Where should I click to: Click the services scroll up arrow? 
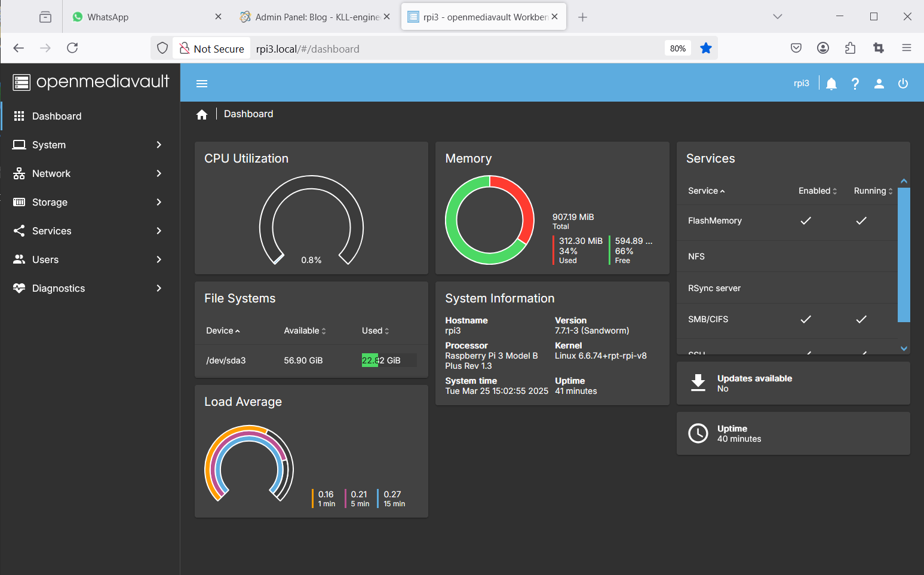tap(904, 181)
